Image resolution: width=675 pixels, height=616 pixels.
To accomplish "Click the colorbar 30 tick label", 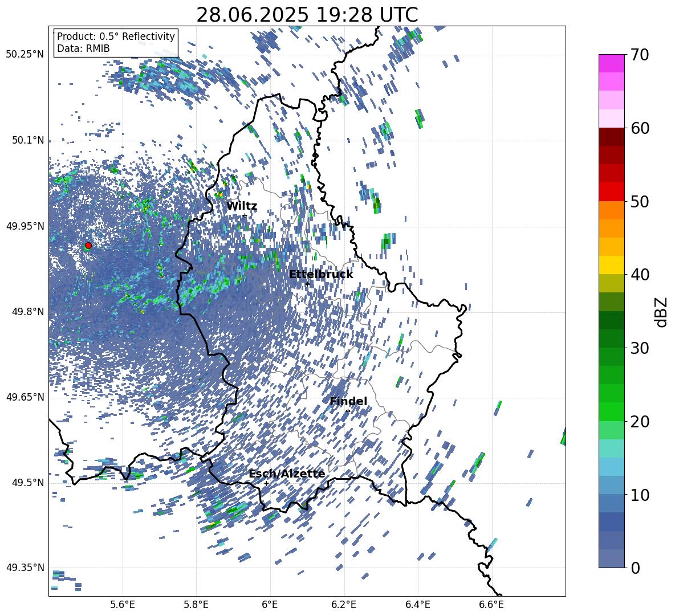I will (x=640, y=348).
